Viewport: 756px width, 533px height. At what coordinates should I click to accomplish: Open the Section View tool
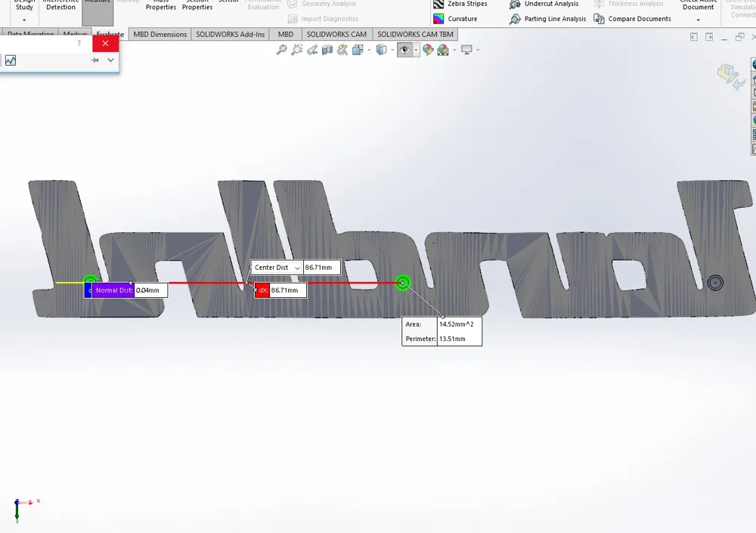click(327, 50)
